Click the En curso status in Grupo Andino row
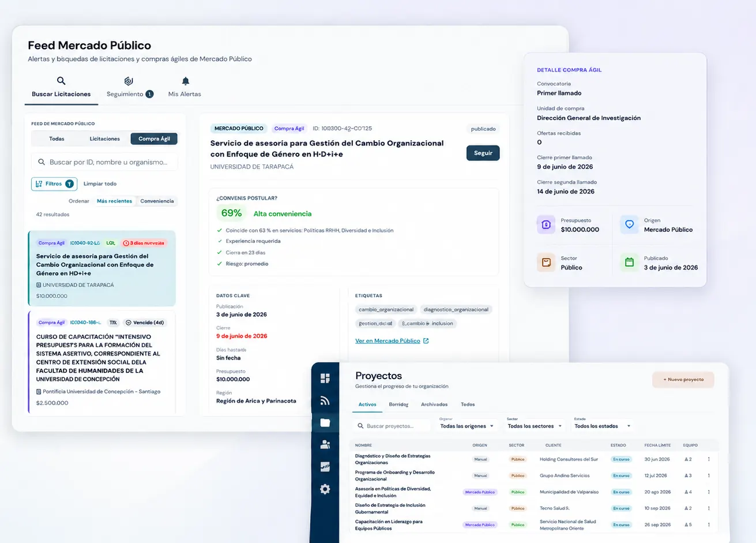The height and width of the screenshot is (543, 756). coord(621,475)
